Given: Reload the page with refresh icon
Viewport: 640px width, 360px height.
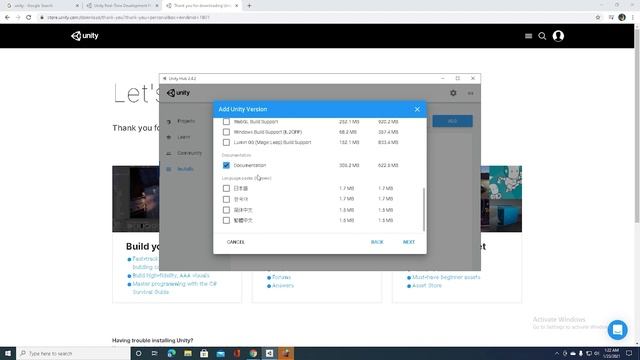Looking at the screenshot, I should (29, 18).
